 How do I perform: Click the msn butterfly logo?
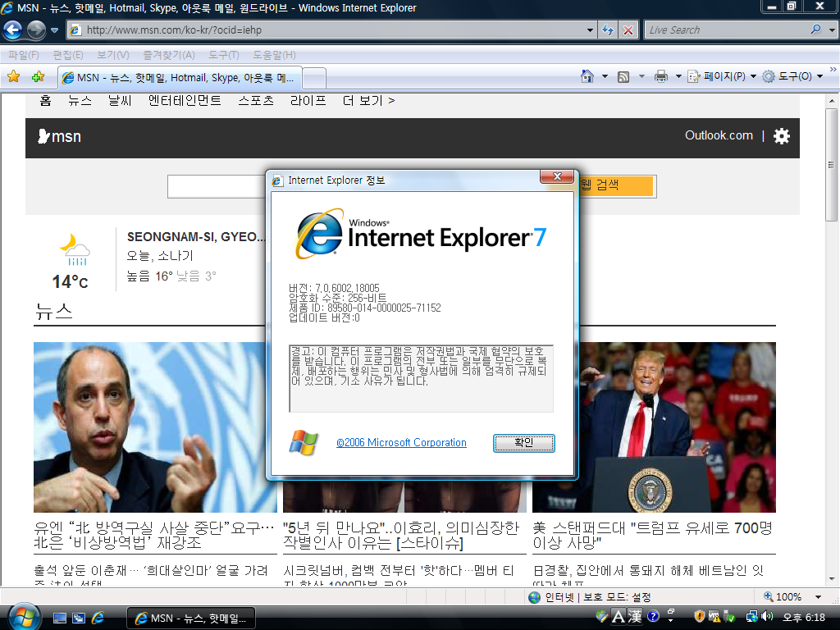[x=59, y=137]
